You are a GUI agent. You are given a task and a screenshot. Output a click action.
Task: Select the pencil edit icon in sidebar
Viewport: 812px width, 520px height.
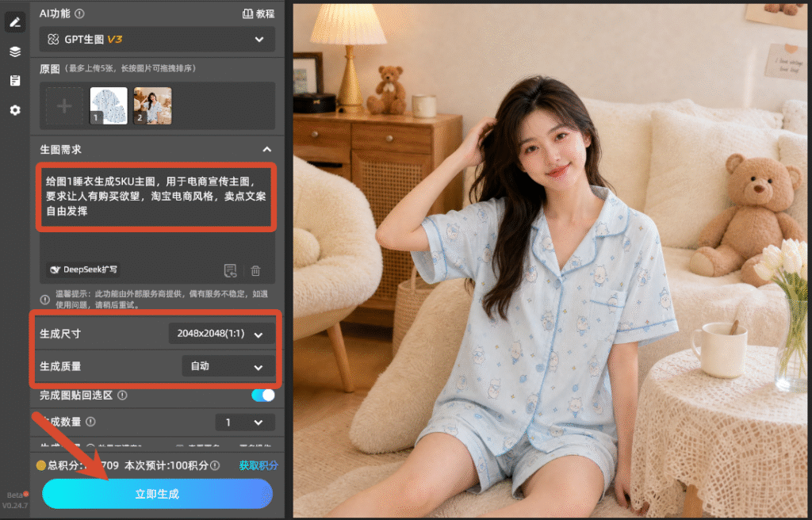click(x=15, y=21)
